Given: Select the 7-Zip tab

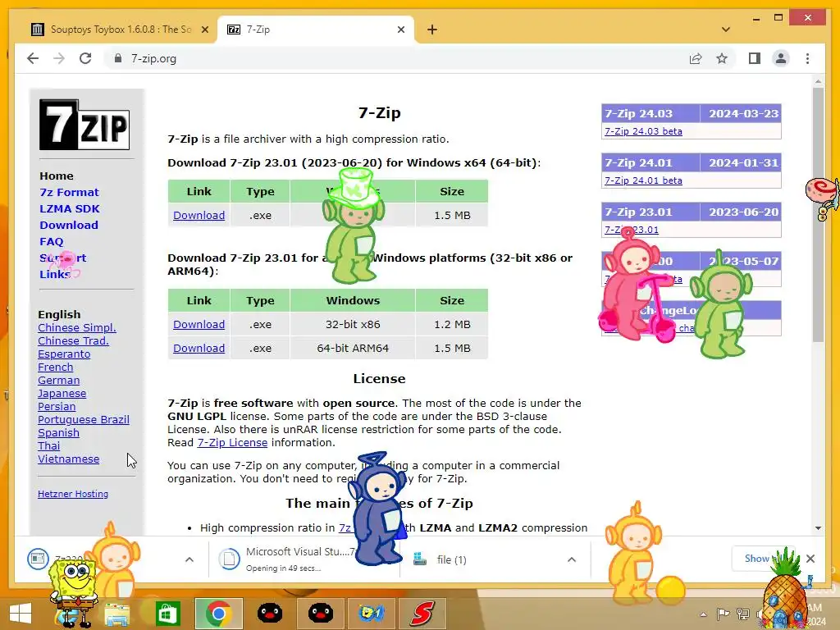Looking at the screenshot, I should click(316, 30).
